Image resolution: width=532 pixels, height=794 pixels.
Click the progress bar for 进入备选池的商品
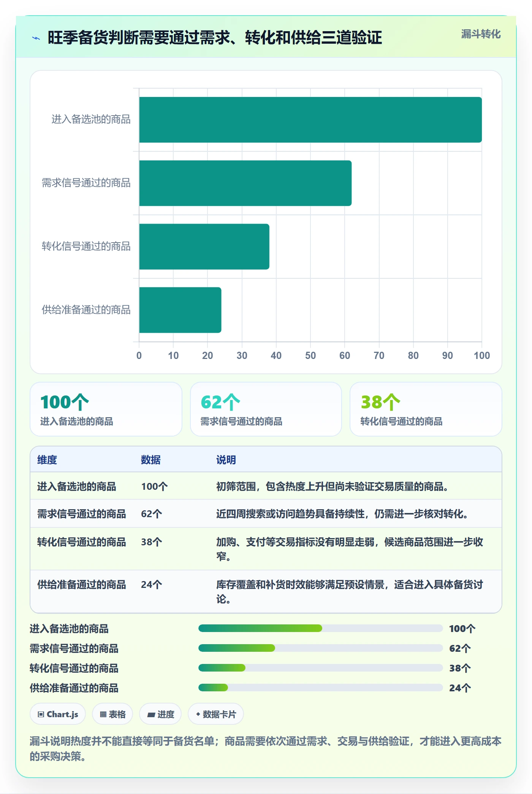pos(320,628)
